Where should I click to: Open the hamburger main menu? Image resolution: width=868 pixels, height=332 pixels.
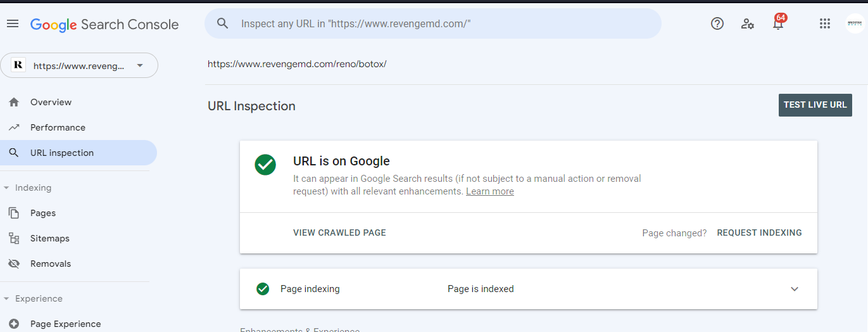point(13,23)
